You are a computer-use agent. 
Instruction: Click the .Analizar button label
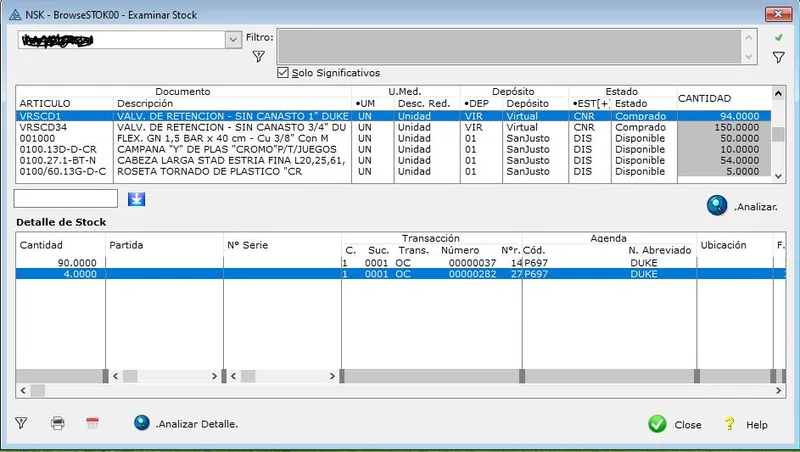click(x=756, y=207)
